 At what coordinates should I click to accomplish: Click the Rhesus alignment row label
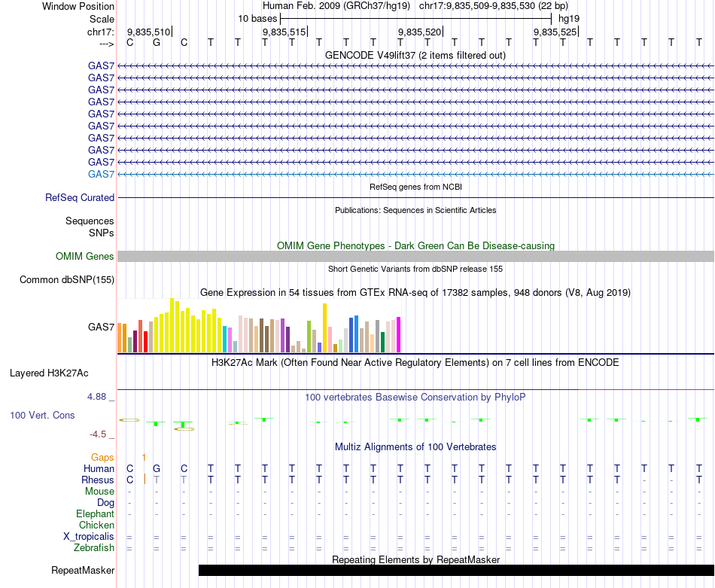(98, 480)
